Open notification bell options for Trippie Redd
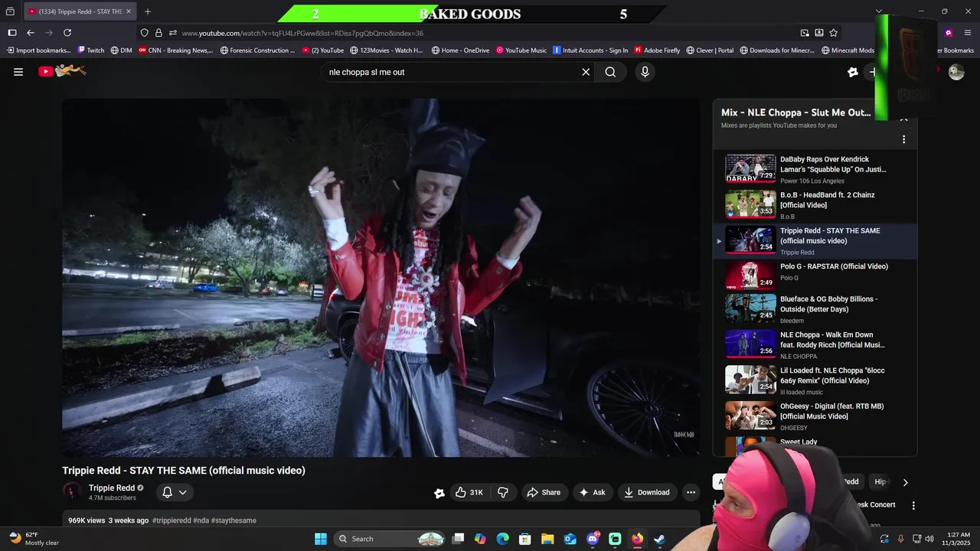The width and height of the screenshot is (980, 551). pyautogui.click(x=175, y=492)
